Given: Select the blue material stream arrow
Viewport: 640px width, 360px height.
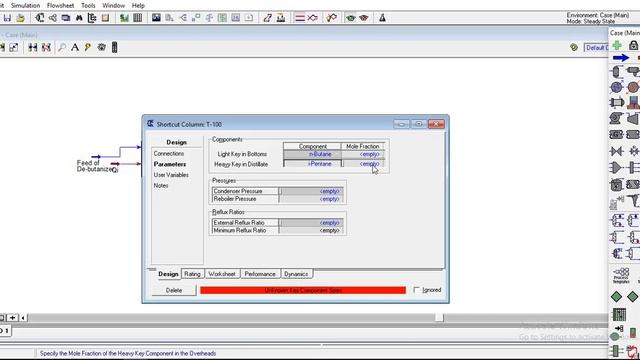Looking at the screenshot, I should coord(620,58).
